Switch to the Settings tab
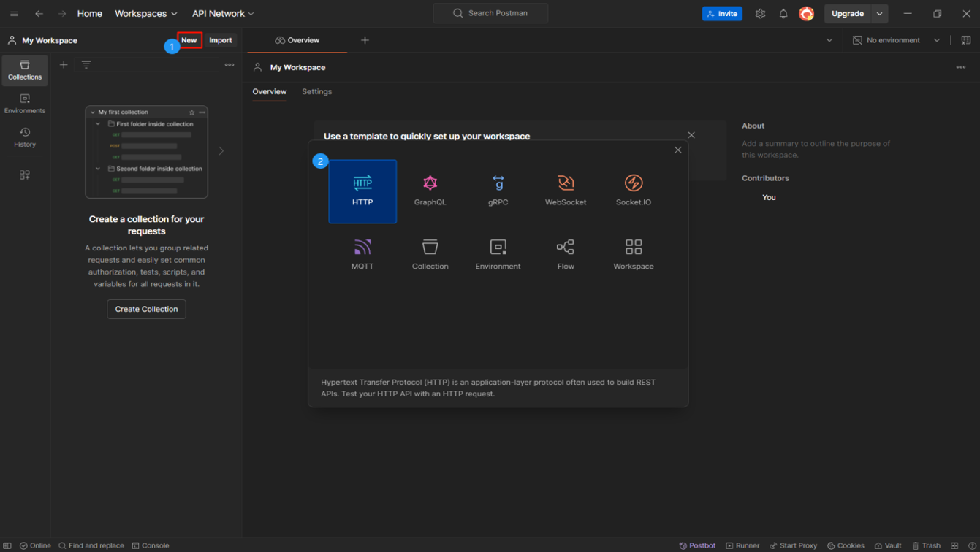Viewport: 980px width, 552px height. coord(316,92)
